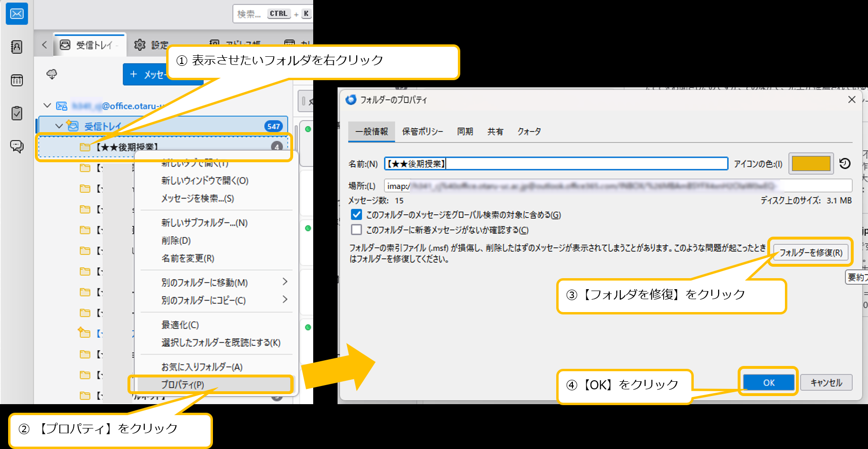Image resolution: width=868 pixels, height=449 pixels.
Task: Open the Address Book sidebar icon
Action: click(x=17, y=47)
